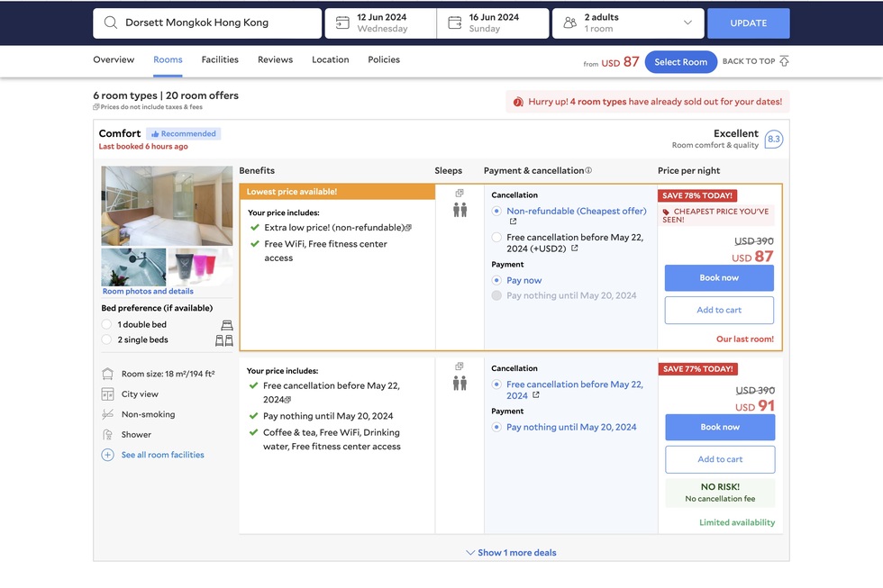This screenshot has width=883, height=588.
Task: Select 1 double bed preference
Action: point(106,325)
